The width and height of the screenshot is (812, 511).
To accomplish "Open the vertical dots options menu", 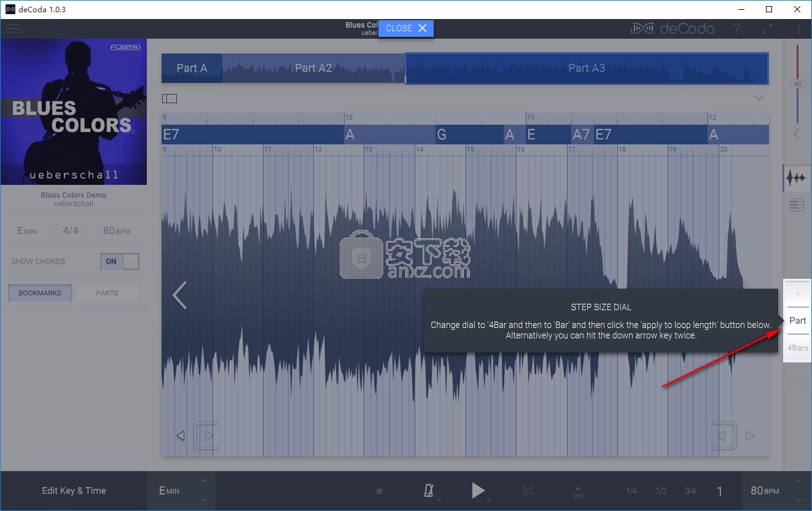I will click(798, 28).
